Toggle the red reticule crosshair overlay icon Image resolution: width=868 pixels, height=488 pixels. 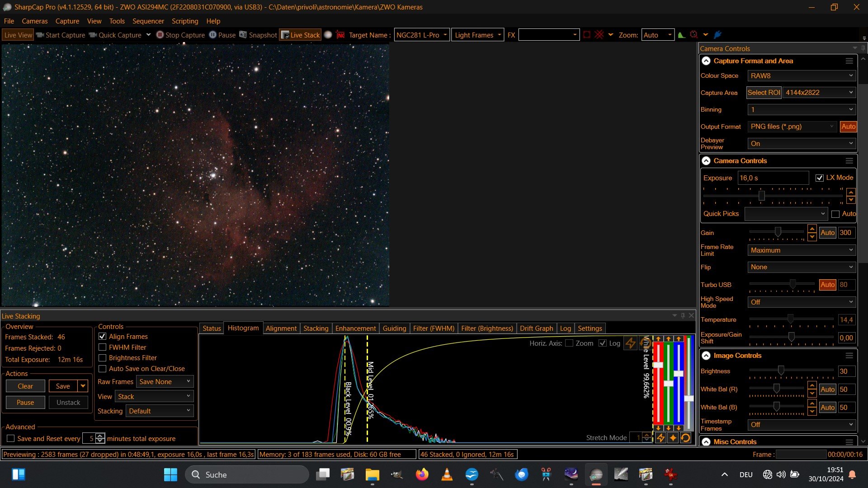(x=599, y=35)
